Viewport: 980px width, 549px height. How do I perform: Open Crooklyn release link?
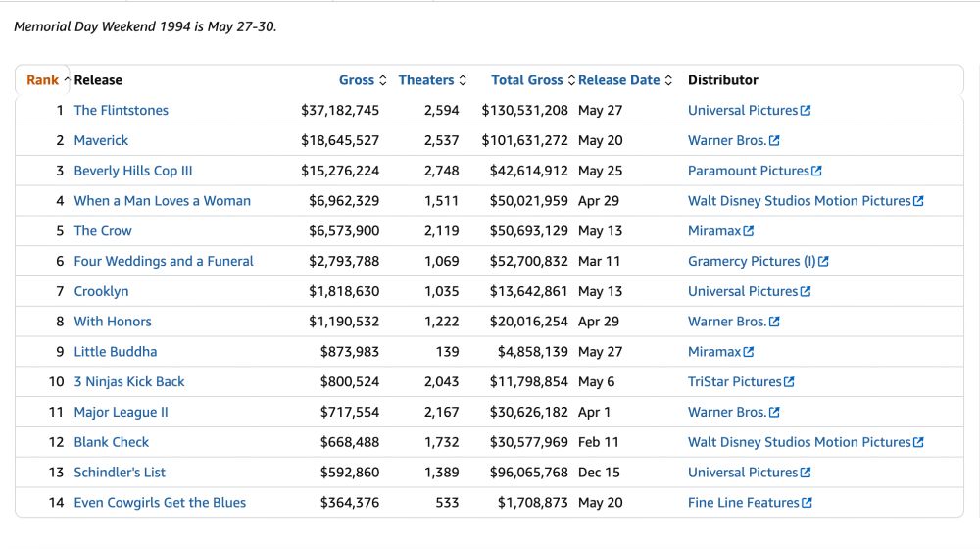pos(101,291)
